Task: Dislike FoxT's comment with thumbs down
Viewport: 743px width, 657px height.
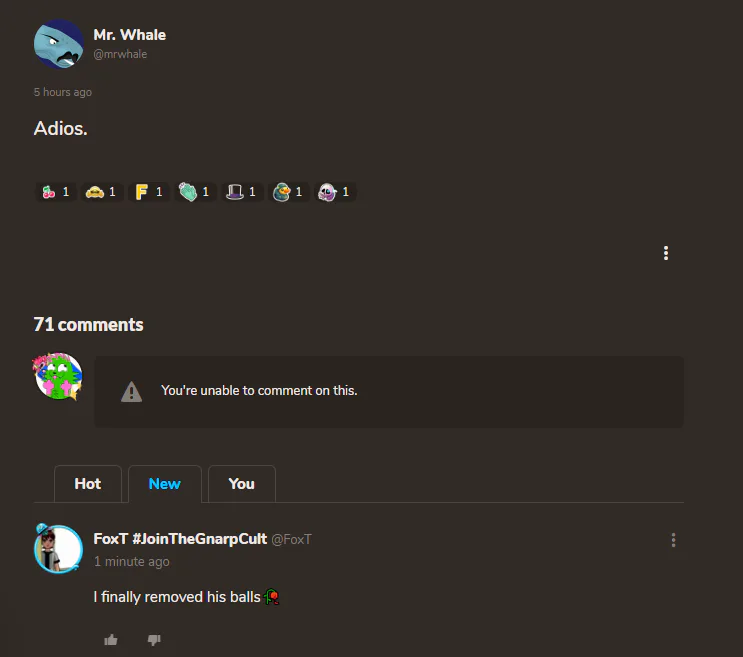Action: coord(154,640)
